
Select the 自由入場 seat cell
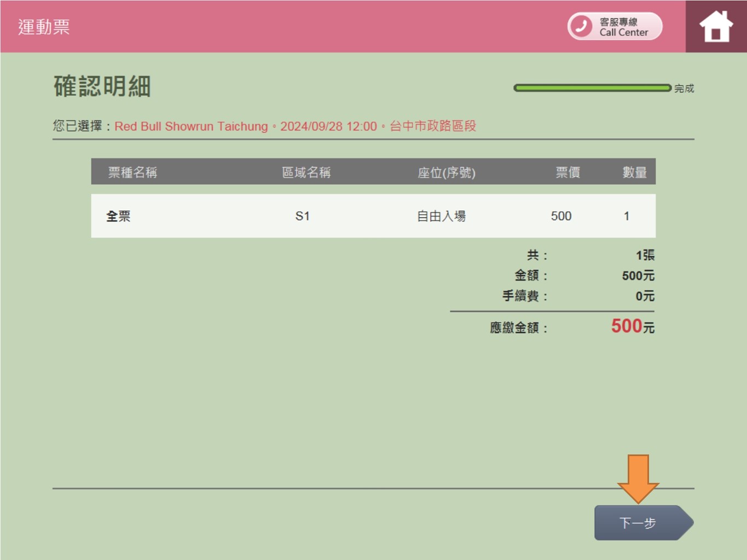click(x=441, y=216)
